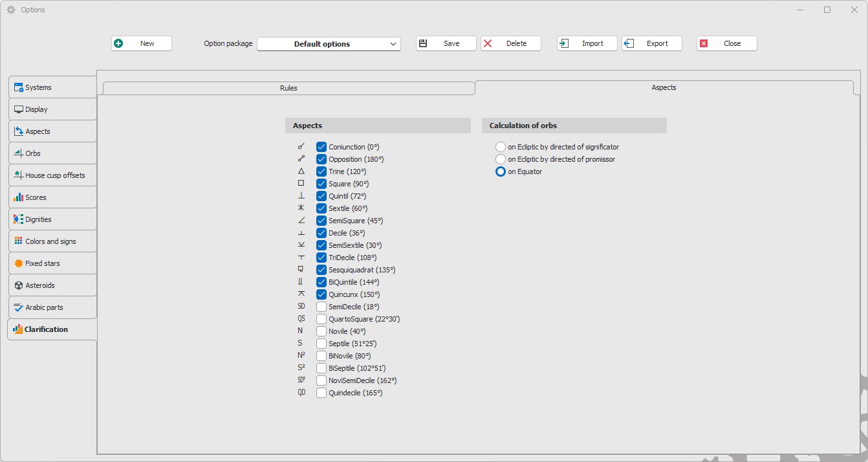Click the Aspects sidebar icon
This screenshot has width=868, height=462.
pyautogui.click(x=19, y=131)
